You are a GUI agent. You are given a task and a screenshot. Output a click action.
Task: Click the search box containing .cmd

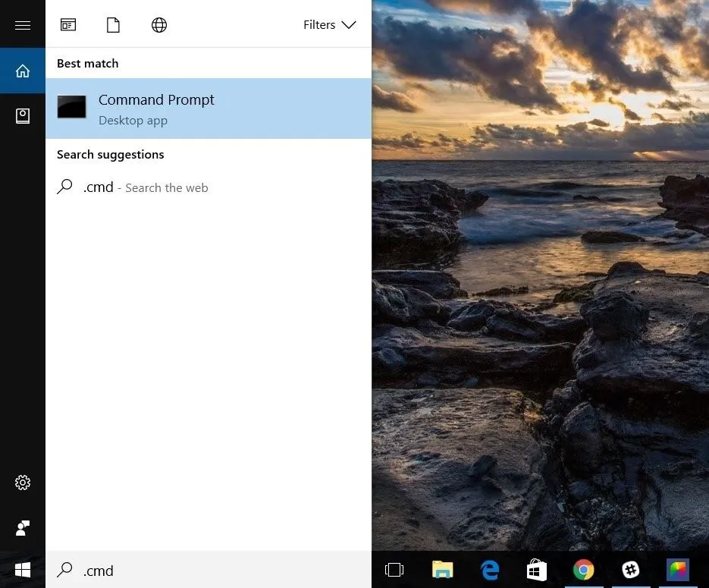(x=209, y=570)
